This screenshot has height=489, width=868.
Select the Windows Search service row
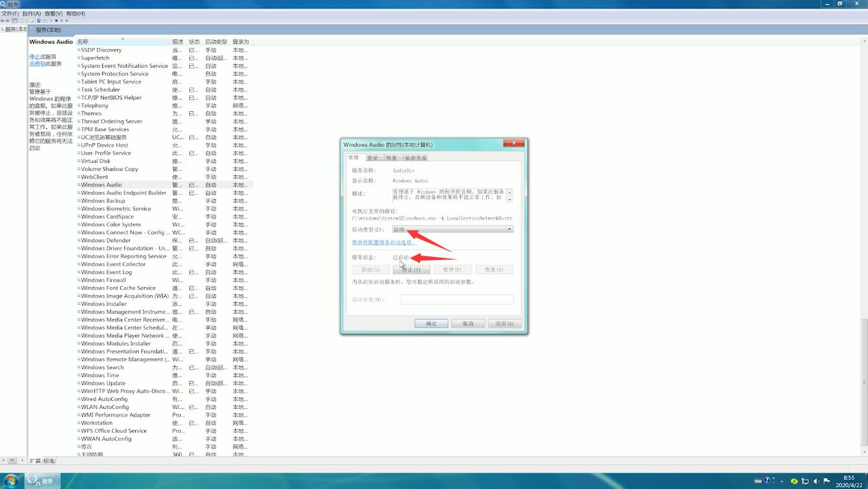click(164, 367)
